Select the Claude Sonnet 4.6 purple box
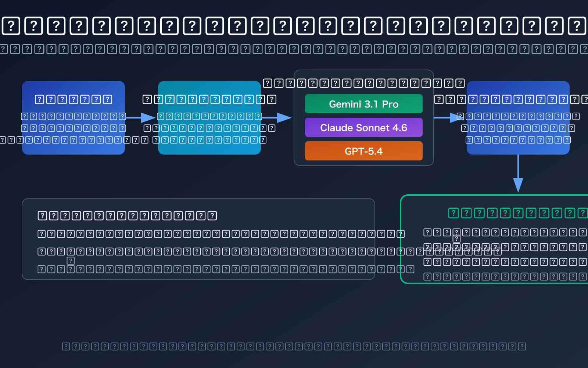The width and height of the screenshot is (588, 368). point(363,128)
